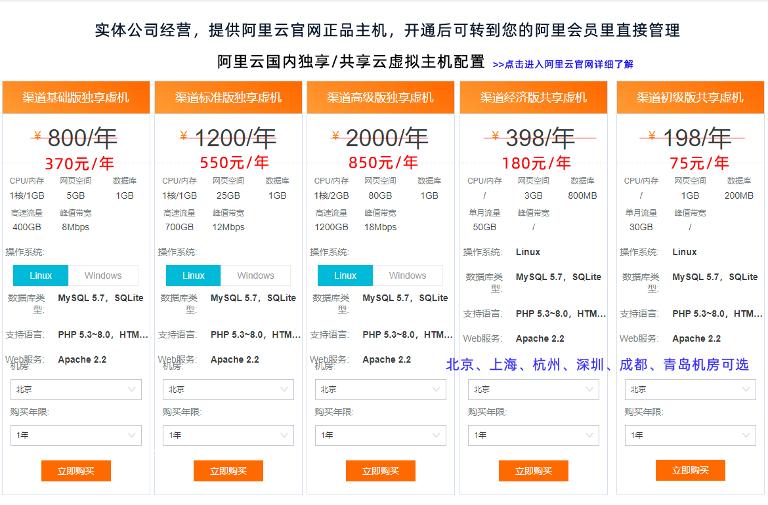Click the 180元/年 price

(x=536, y=163)
